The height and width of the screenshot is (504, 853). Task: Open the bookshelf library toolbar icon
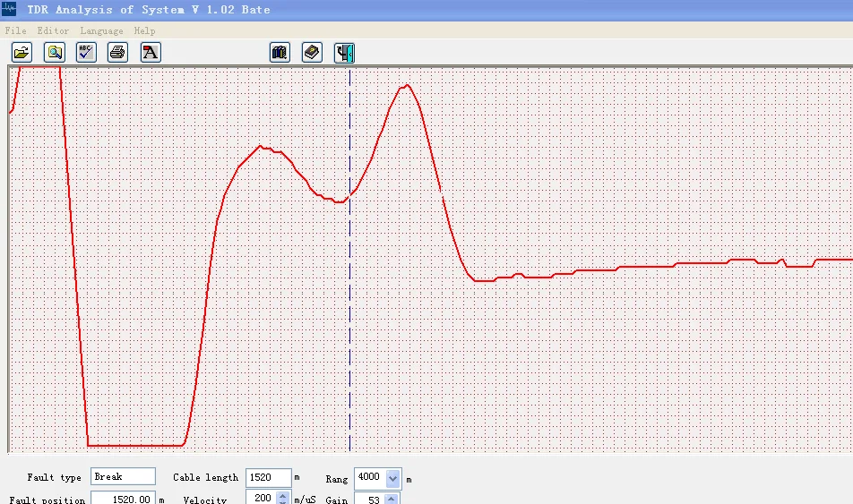click(x=280, y=53)
